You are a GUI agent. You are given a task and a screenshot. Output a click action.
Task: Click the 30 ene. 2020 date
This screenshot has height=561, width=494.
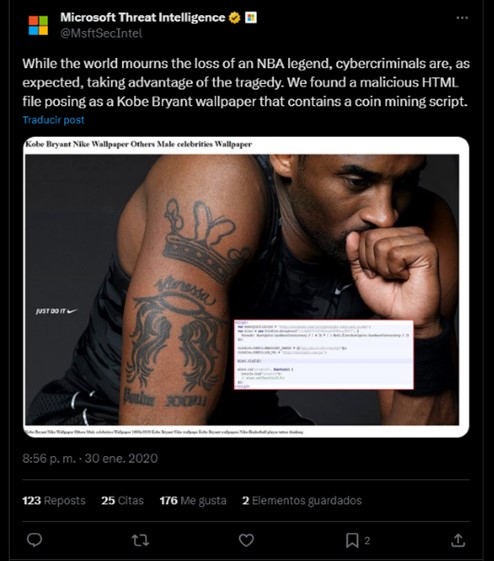coord(121,458)
